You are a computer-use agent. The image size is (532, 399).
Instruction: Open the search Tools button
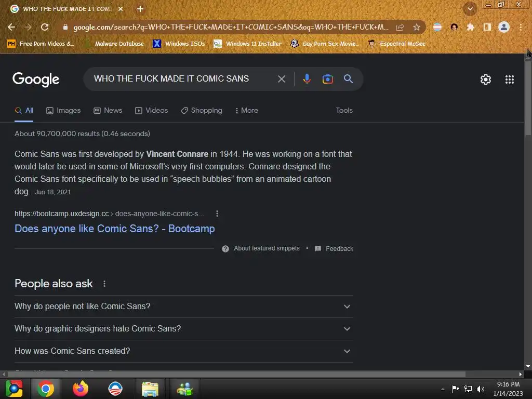coord(344,111)
